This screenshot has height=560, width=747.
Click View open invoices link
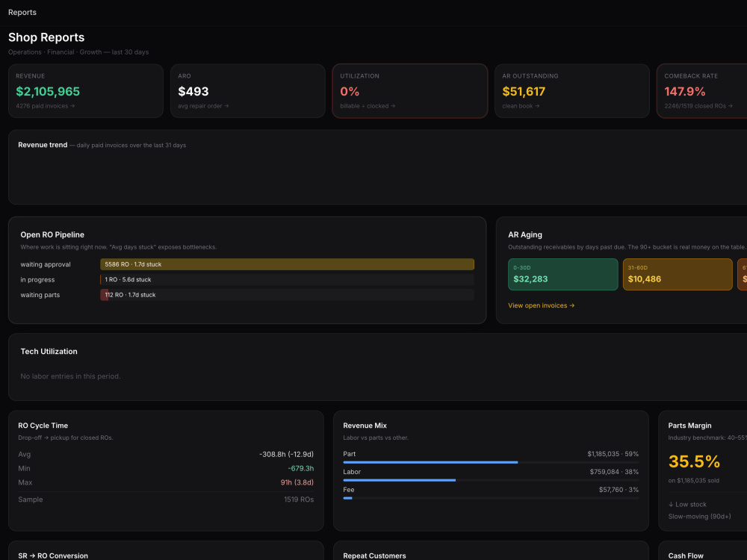pyautogui.click(x=541, y=305)
